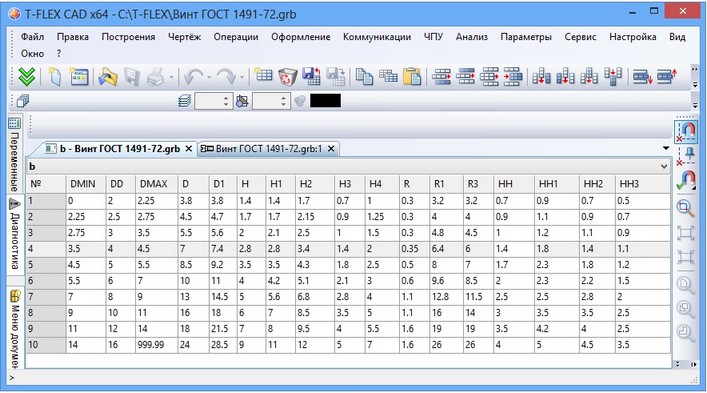Open the magnet with green check snap options
This screenshot has width=707, height=393.
point(685,181)
